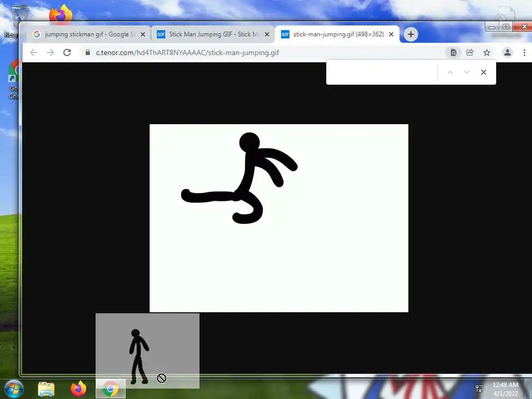Click the taskbar clock showing 12:48 AM

coord(506,389)
